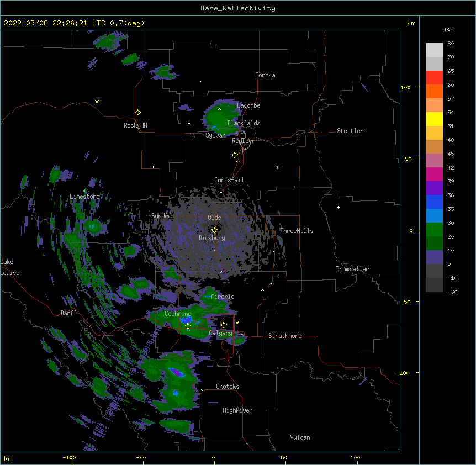Click the -100 tick on the bottom axis
Viewport: 476px width, 465px height.
pyautogui.click(x=69, y=457)
